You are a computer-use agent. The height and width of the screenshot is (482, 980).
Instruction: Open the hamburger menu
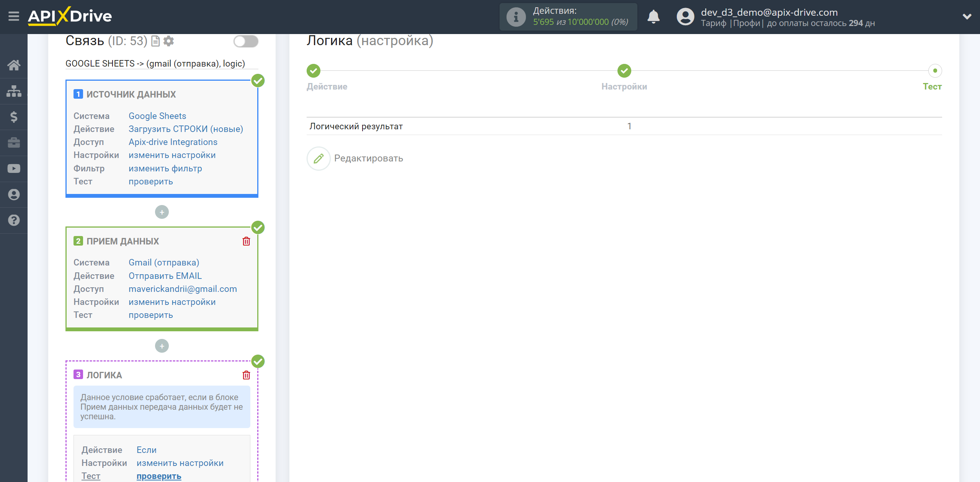click(x=14, y=16)
